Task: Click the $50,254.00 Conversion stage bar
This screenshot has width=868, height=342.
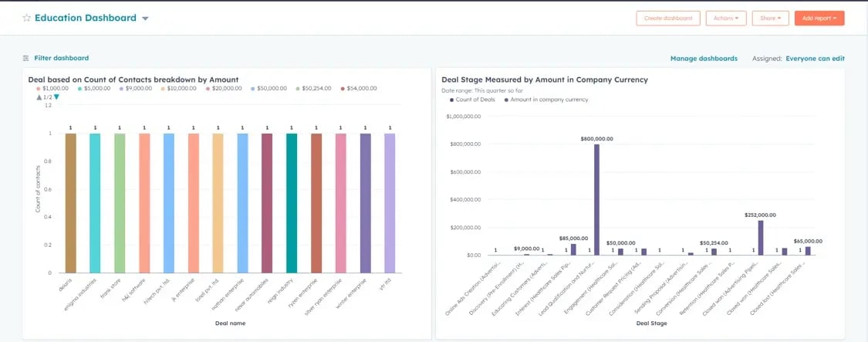Action: [x=714, y=252]
